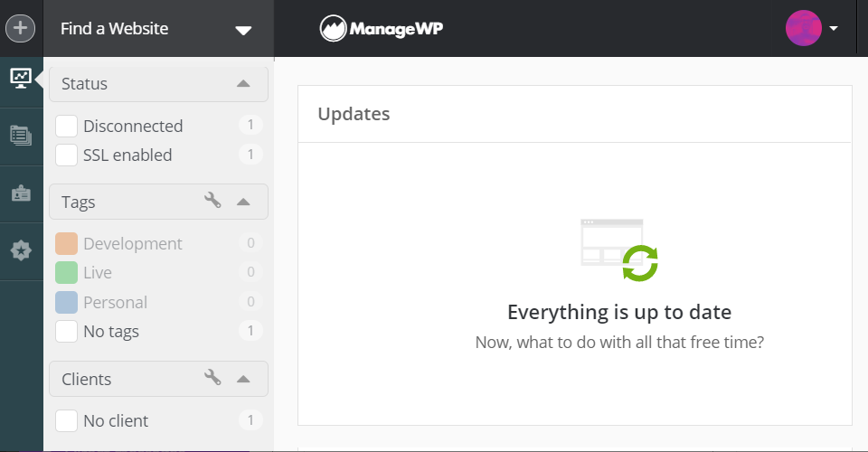This screenshot has width=868, height=452.
Task: Click the Updates widget header
Action: point(354,114)
